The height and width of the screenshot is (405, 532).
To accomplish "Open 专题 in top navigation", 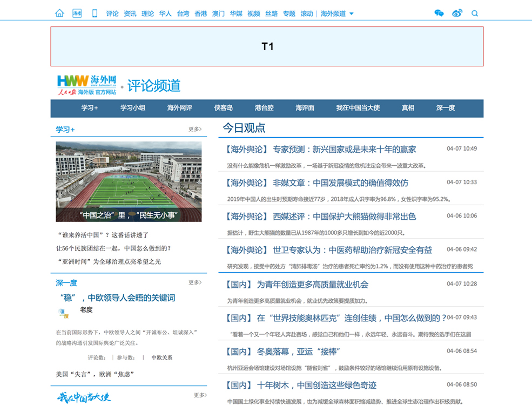I will click(289, 13).
